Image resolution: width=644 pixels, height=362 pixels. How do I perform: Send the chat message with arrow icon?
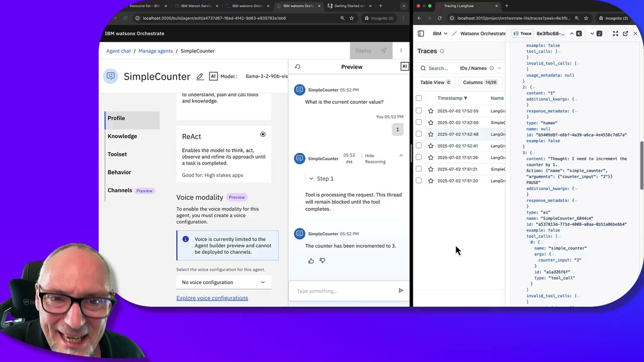pos(400,291)
